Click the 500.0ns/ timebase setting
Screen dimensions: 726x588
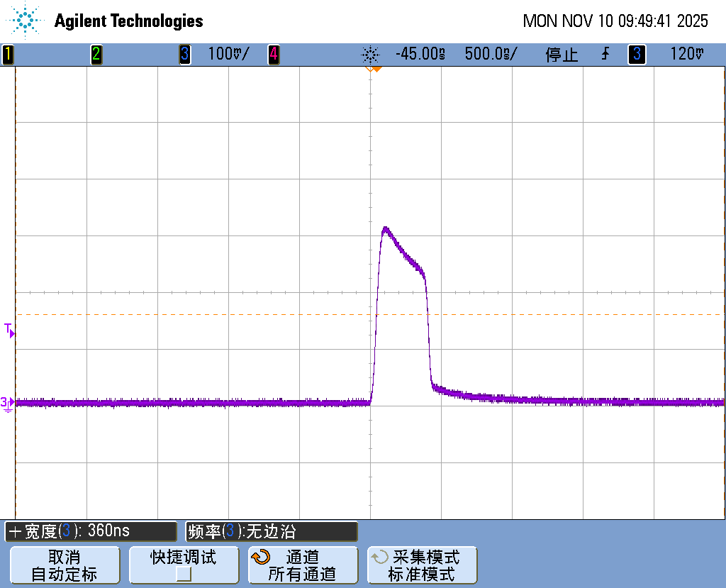tap(491, 55)
